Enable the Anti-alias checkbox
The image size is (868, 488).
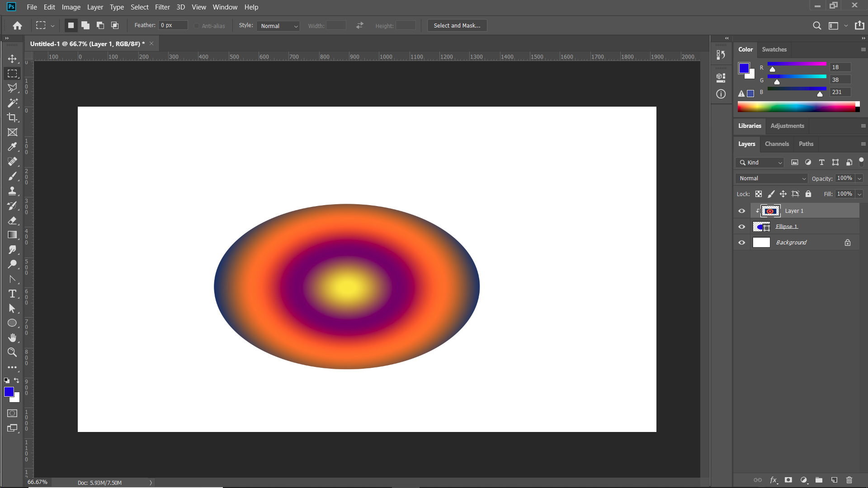point(197,26)
